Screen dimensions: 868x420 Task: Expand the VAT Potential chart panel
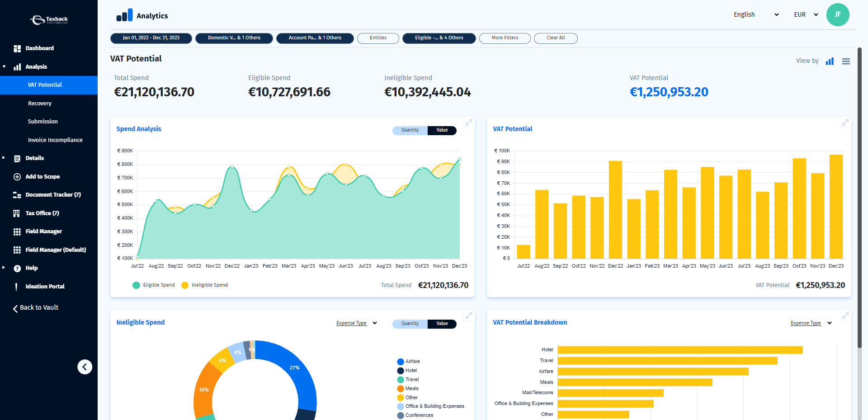[845, 123]
